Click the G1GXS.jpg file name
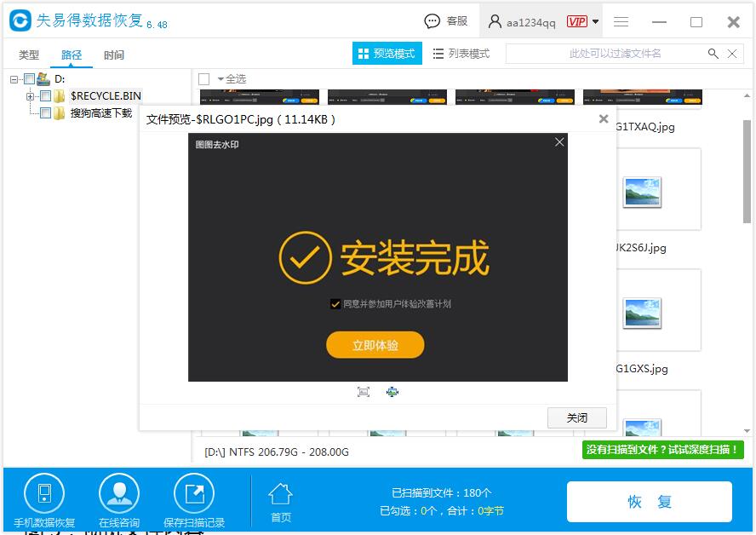This screenshot has width=756, height=535. tap(641, 369)
